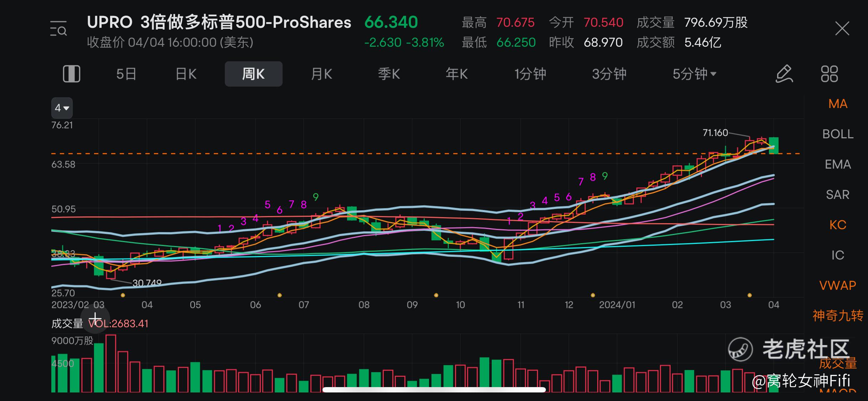Open the stock search list icon
The width and height of the screenshot is (868, 401).
click(58, 29)
